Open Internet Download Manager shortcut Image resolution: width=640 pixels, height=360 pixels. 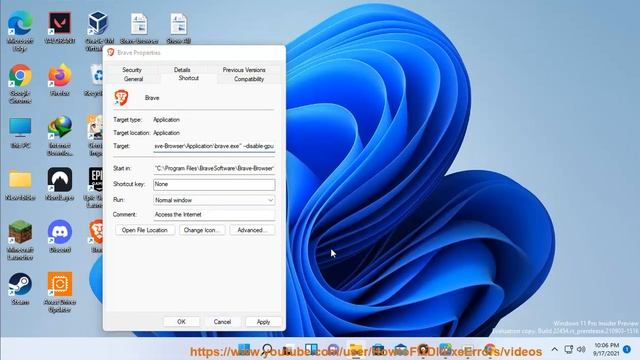(x=60, y=127)
